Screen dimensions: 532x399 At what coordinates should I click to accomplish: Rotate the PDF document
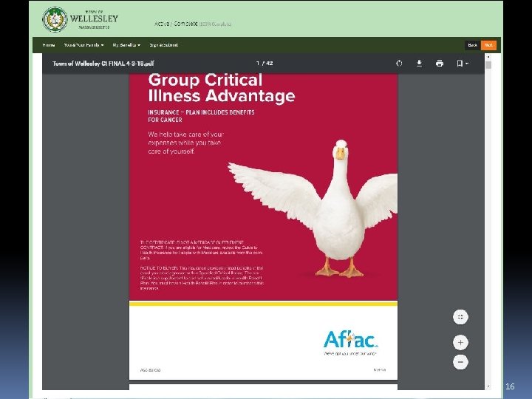(x=399, y=64)
